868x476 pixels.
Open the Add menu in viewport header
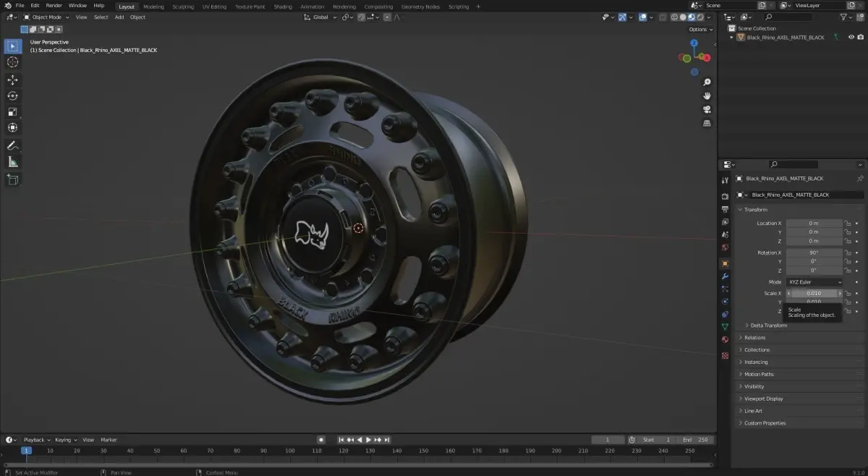(119, 17)
